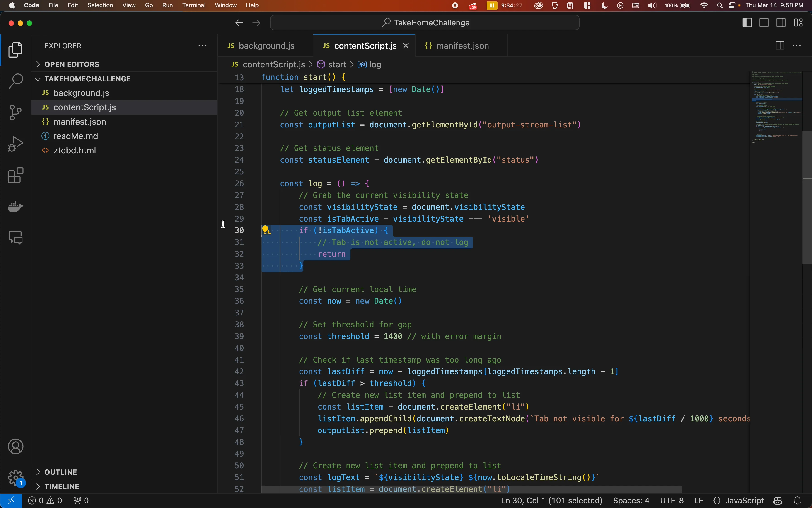Toggle the bottom panel visibility
Screen dimensions: 812x508
click(764, 23)
